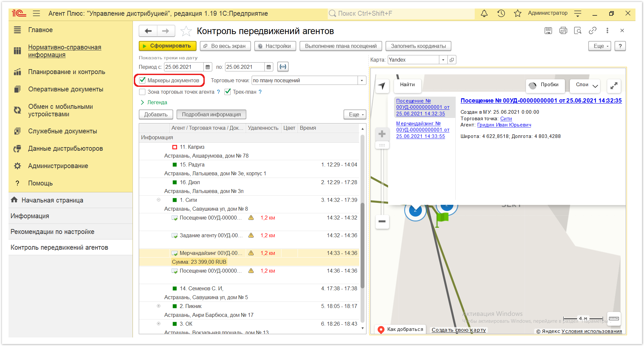Image resolution: width=644 pixels, height=346 pixels.
Task: Click Подробная информация button
Action: coord(211,115)
